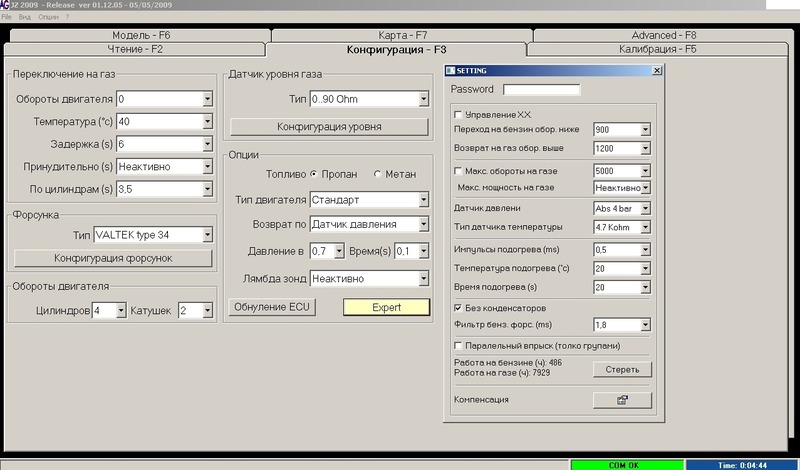Image resolution: width=800 pixels, height=470 pixels.
Task: Click the Expert button
Action: point(386,307)
